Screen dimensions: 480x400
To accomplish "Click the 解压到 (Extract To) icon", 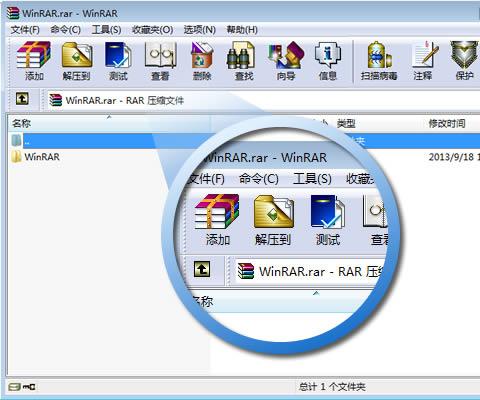I will tap(77, 61).
